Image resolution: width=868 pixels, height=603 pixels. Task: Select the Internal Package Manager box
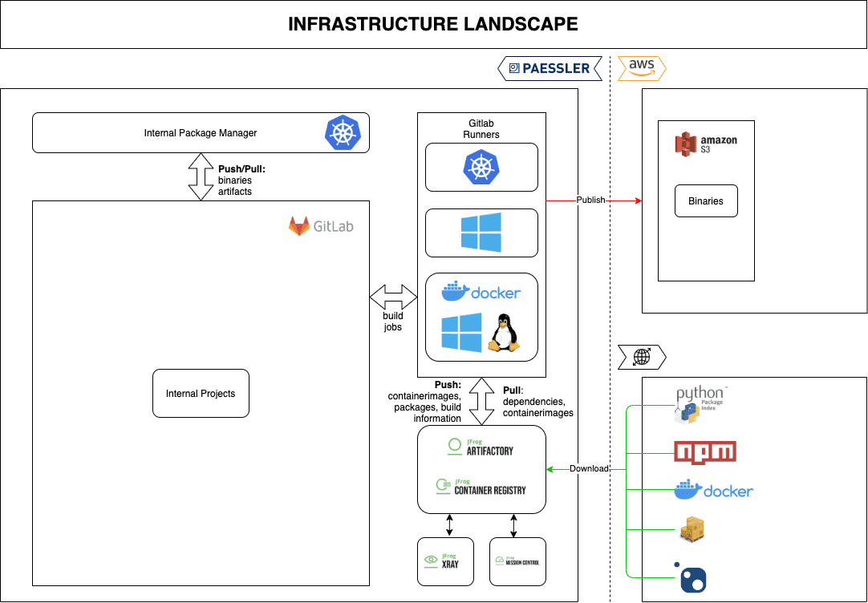pyautogui.click(x=201, y=133)
